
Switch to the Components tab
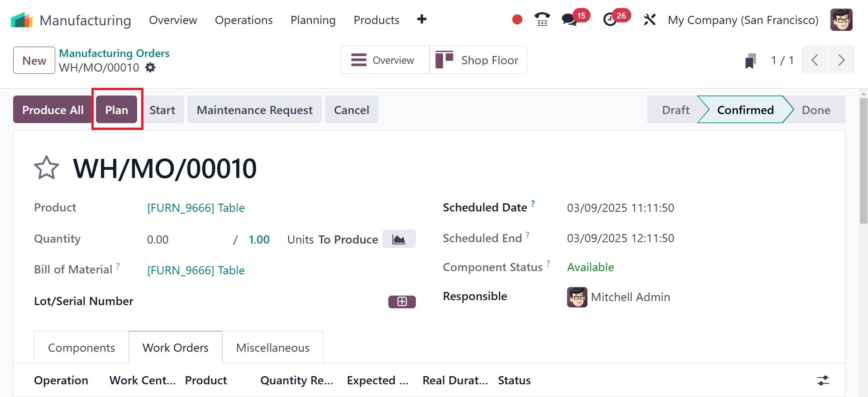[81, 348]
